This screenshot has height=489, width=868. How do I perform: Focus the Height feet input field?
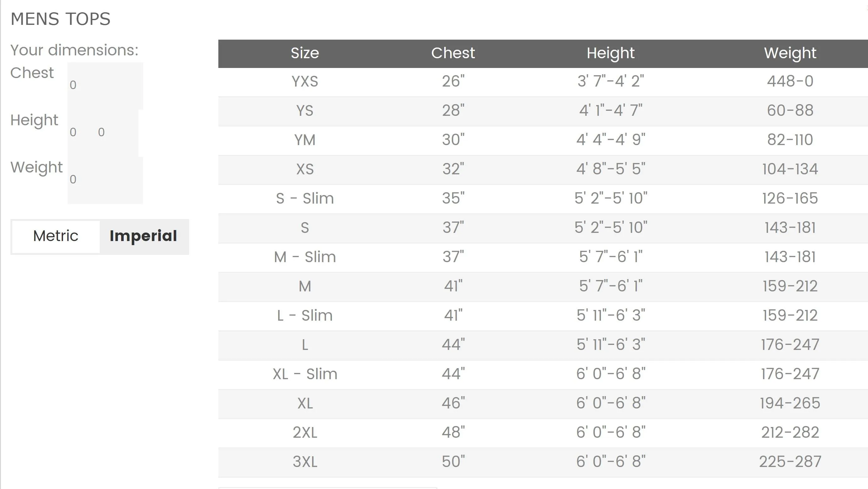[81, 132]
